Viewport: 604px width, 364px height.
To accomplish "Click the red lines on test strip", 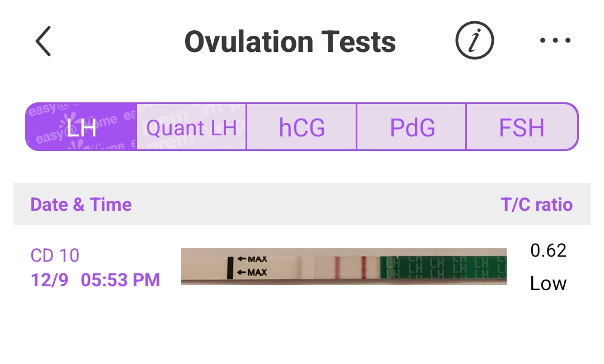I will tap(350, 267).
